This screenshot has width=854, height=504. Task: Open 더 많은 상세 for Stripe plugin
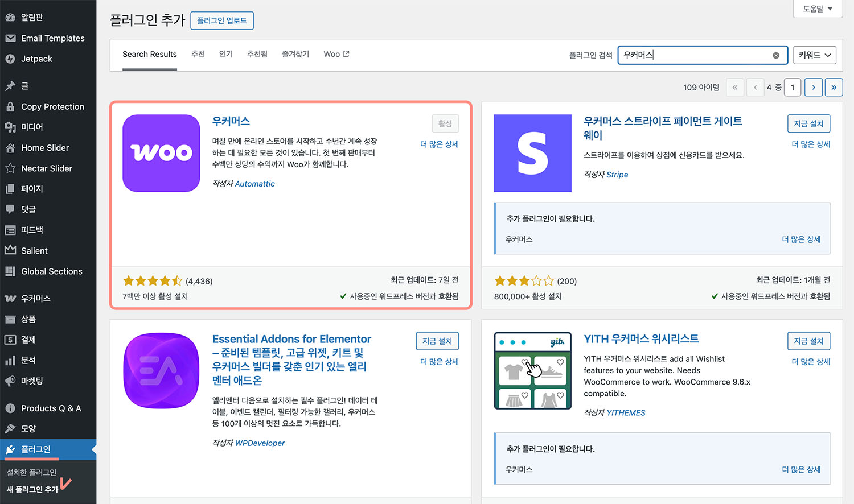pos(811,144)
